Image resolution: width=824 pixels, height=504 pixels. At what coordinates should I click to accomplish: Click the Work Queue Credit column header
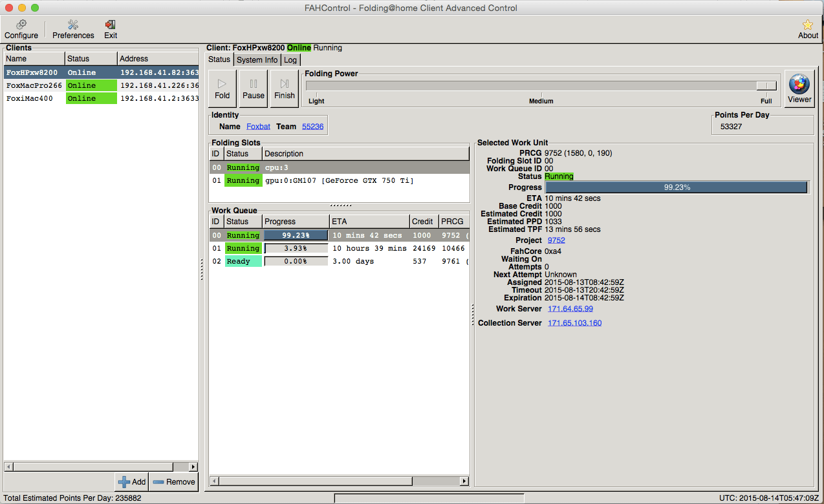[x=424, y=222]
